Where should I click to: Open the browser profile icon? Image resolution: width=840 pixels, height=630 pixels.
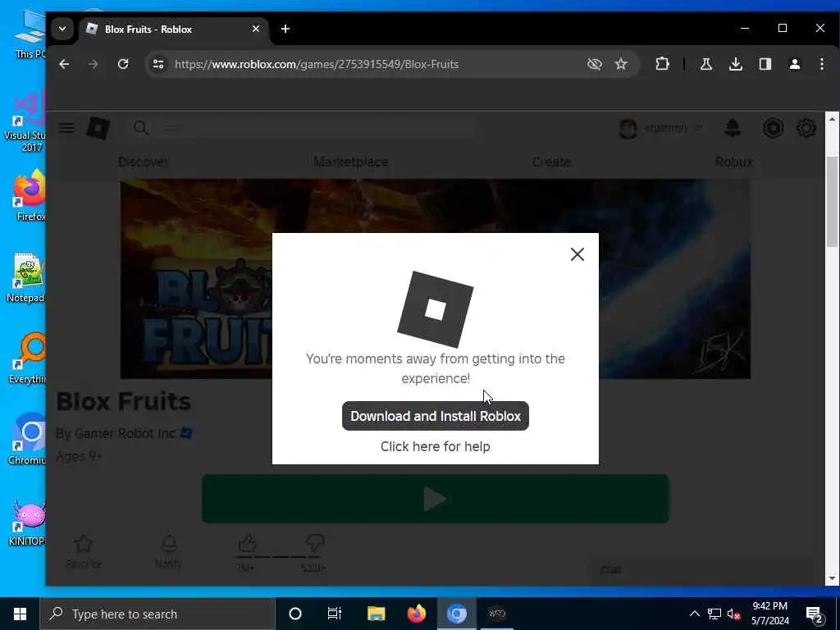pos(794,64)
